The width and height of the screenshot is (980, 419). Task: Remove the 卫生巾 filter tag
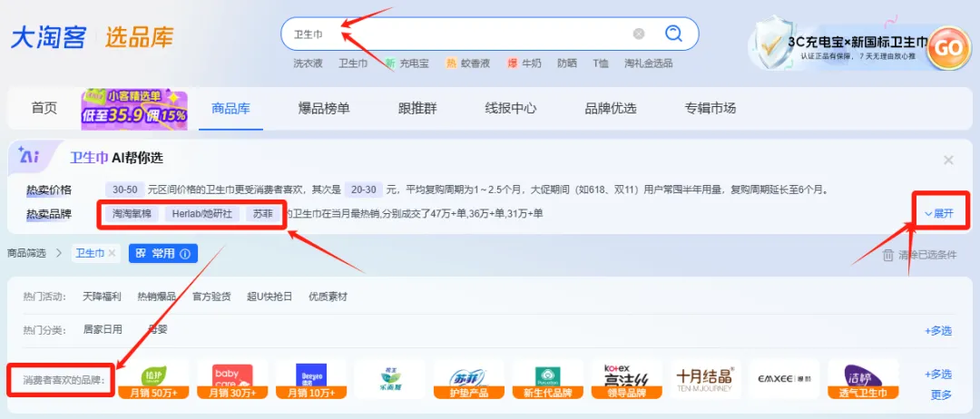click(112, 254)
